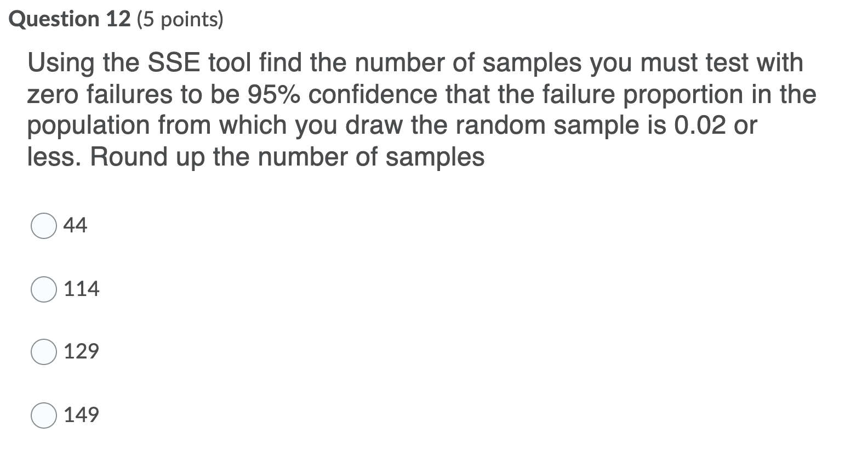Screen dimensions: 868x467
Task: Select the radio button for 114
Action: 44,289
